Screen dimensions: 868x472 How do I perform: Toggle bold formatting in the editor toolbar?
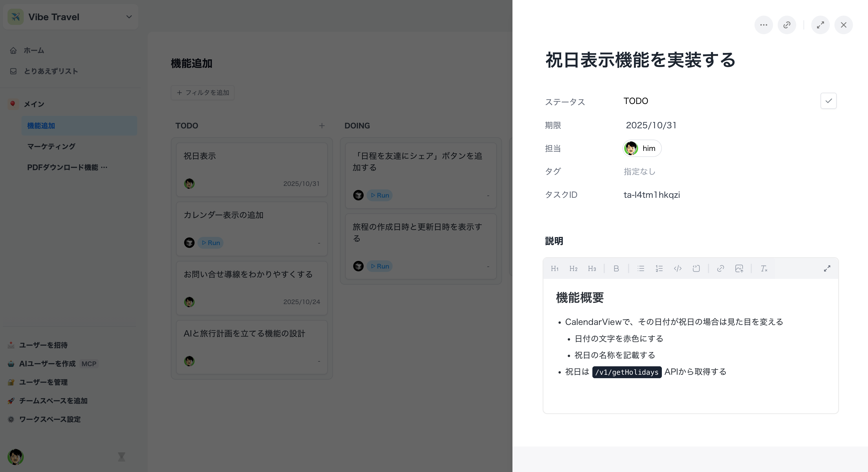616,268
